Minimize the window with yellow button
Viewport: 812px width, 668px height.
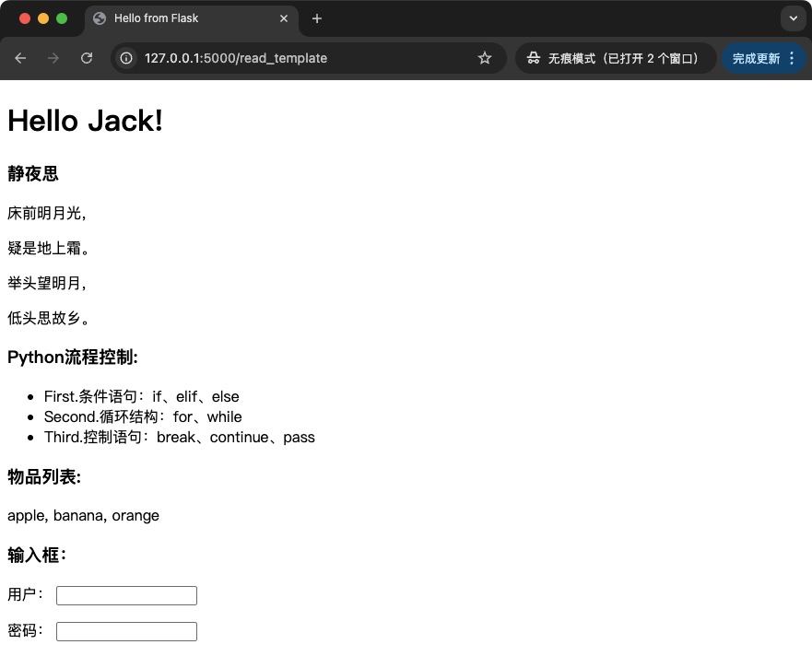(43, 18)
